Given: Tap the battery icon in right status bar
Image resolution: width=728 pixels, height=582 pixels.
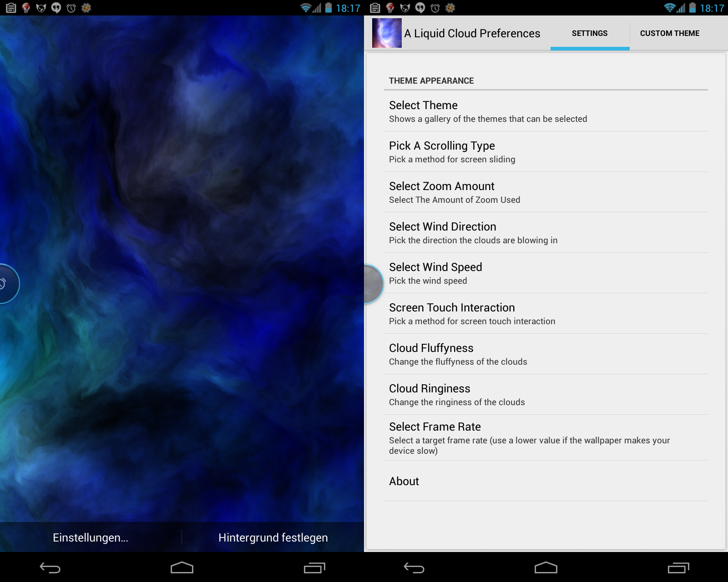Looking at the screenshot, I should click(x=693, y=8).
